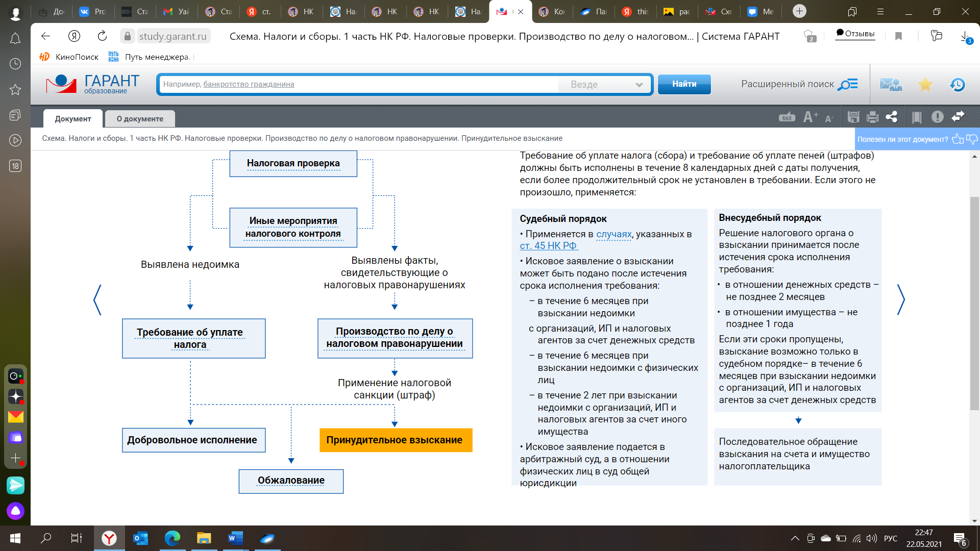This screenshot has width=980, height=551.
Task: Save document via floppy disk icon
Action: (853, 117)
